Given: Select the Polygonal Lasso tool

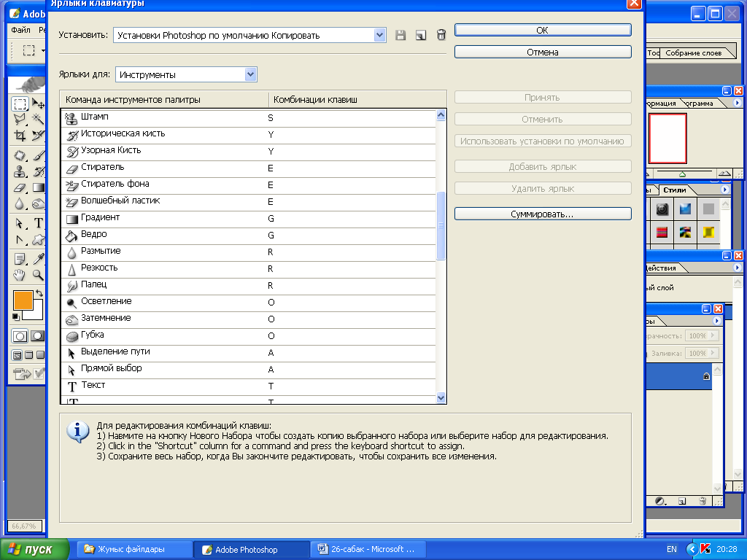Looking at the screenshot, I should tap(20, 119).
